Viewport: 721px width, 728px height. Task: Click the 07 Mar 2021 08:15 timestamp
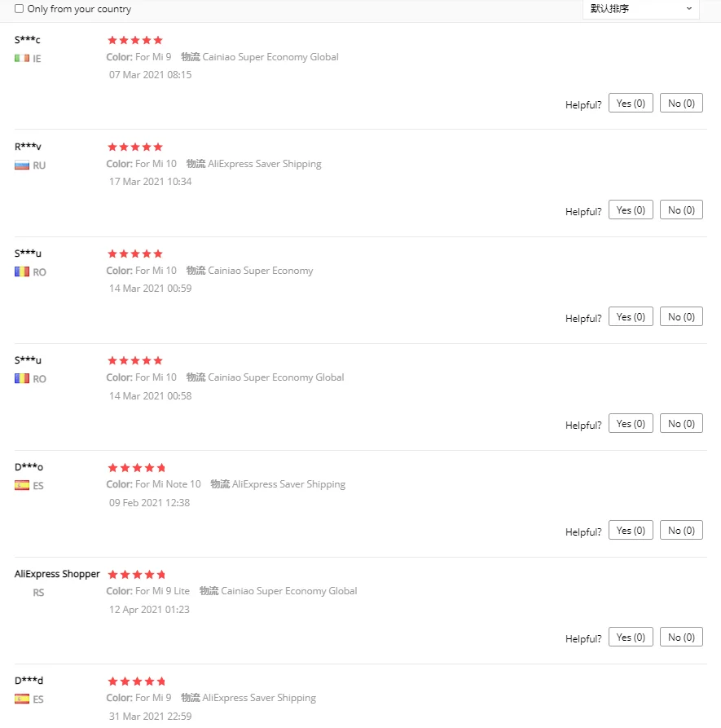click(151, 75)
